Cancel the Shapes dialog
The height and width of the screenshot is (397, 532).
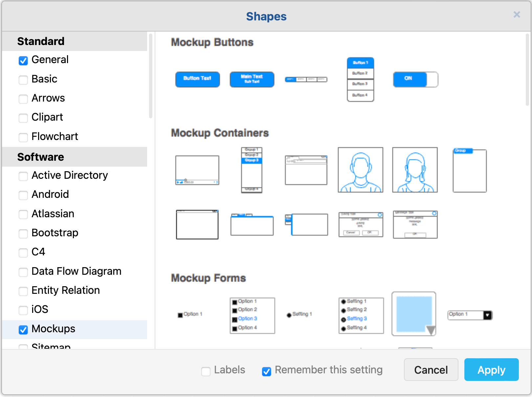431,369
